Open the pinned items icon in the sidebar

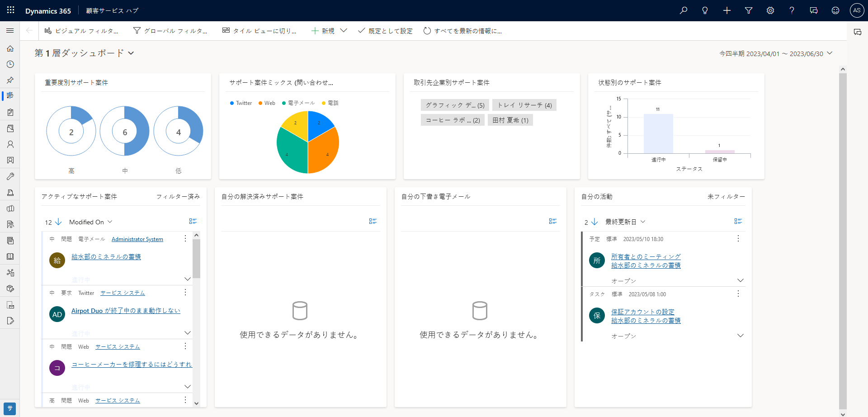click(x=10, y=80)
